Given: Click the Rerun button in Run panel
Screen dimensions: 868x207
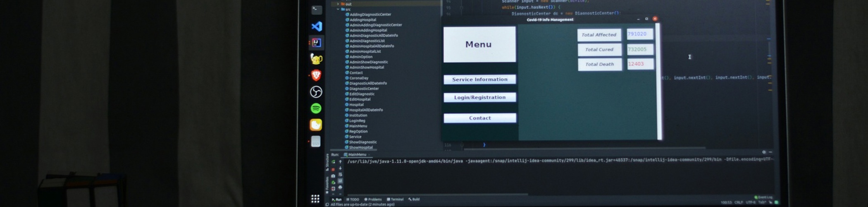Looking at the screenshot, I should (x=333, y=162).
